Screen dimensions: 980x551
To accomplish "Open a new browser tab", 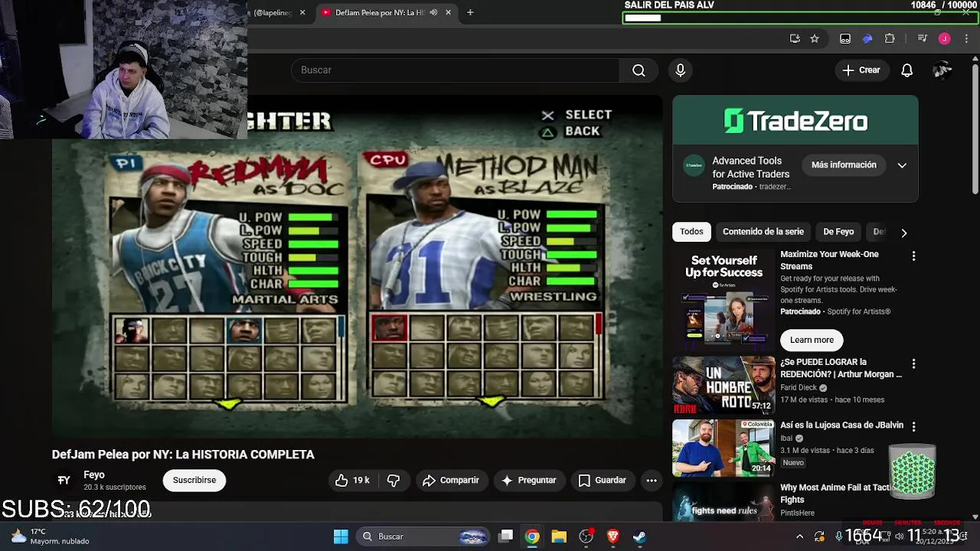I will (470, 12).
